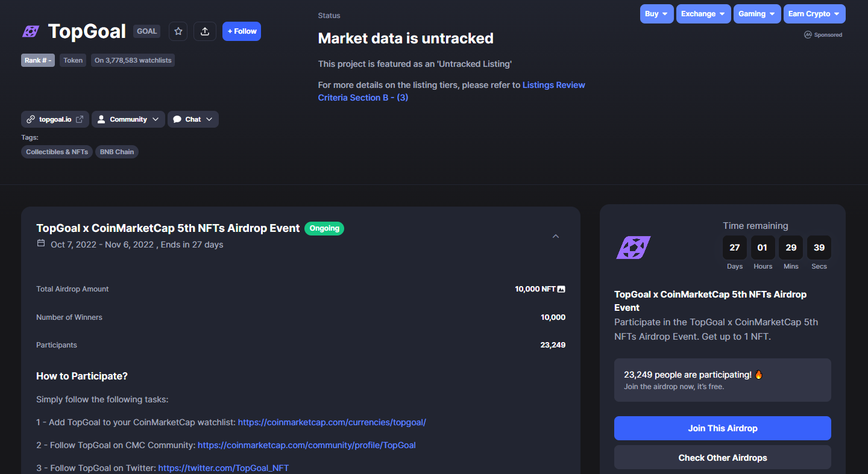Click the TopGoal logo icon beside the title
Image resolution: width=868 pixels, height=474 pixels.
click(31, 31)
